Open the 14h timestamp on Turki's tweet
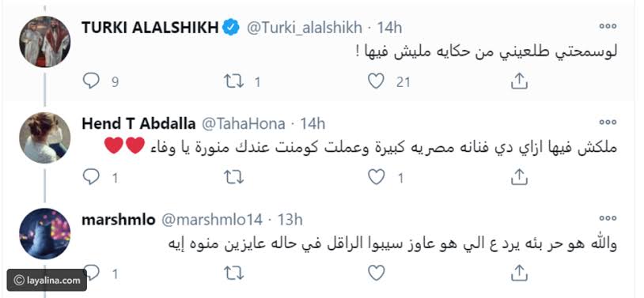This screenshot has width=644, height=298. coord(389,28)
